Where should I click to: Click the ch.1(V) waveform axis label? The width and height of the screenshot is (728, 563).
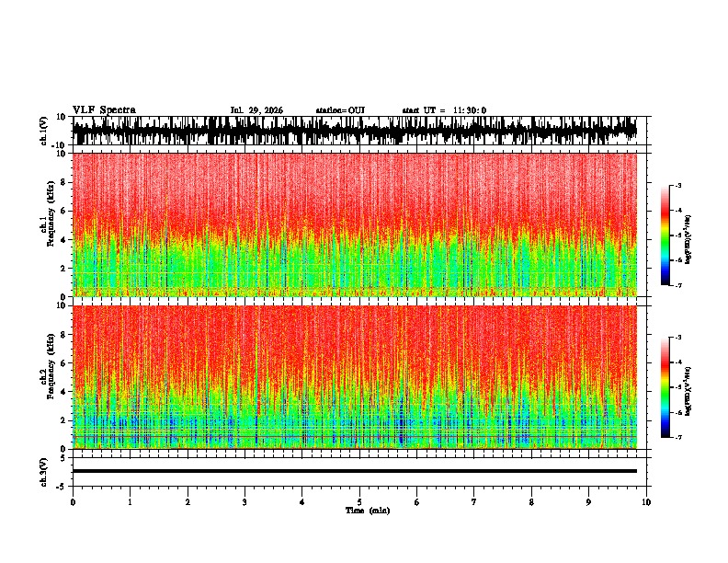(x=44, y=131)
